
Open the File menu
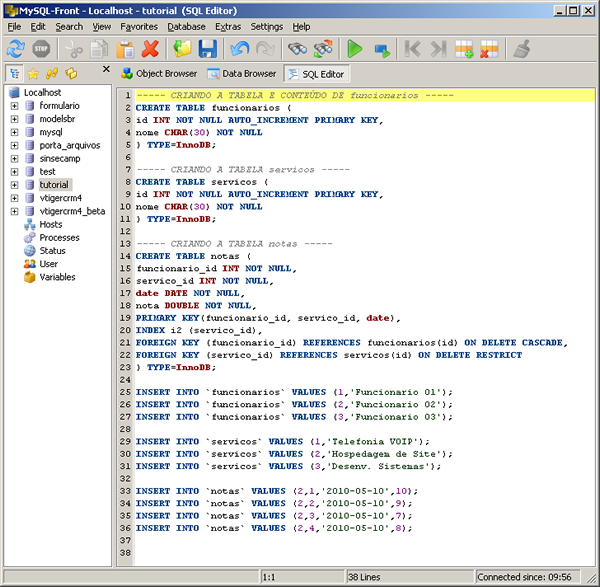tap(15, 27)
